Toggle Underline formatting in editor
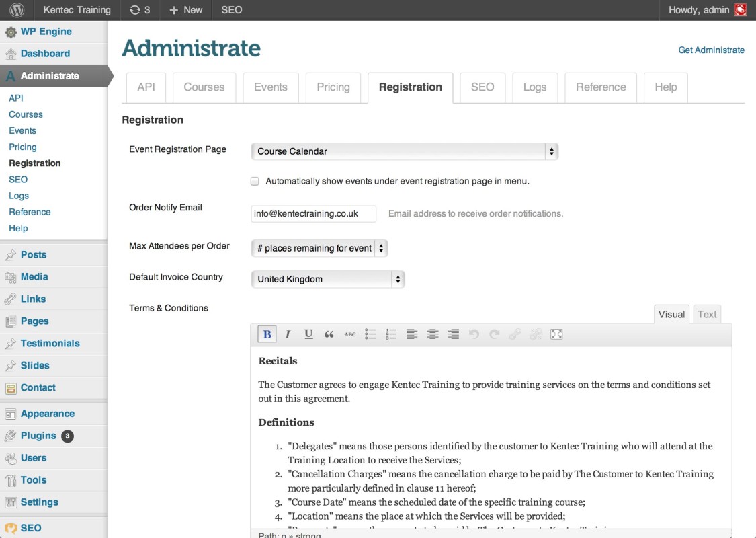 pyautogui.click(x=308, y=334)
